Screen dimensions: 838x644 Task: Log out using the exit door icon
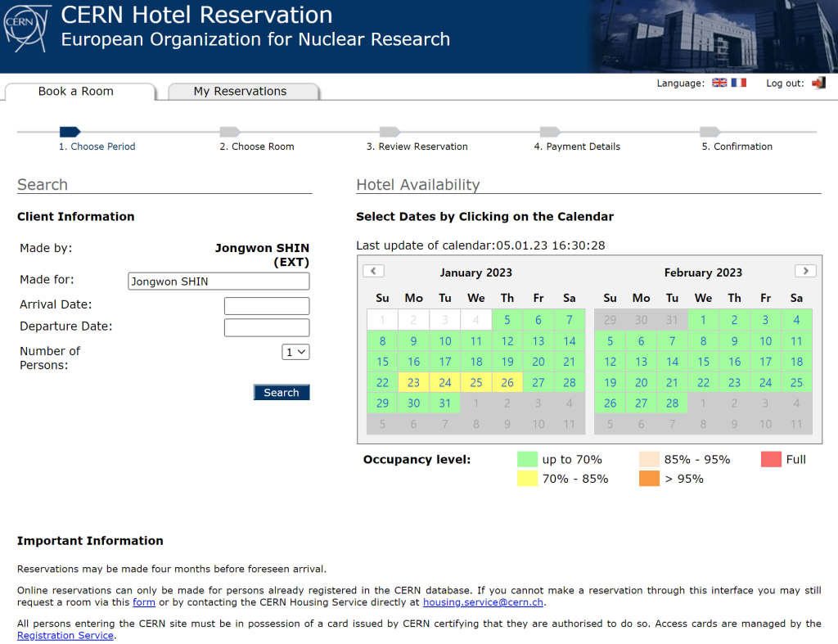click(818, 83)
